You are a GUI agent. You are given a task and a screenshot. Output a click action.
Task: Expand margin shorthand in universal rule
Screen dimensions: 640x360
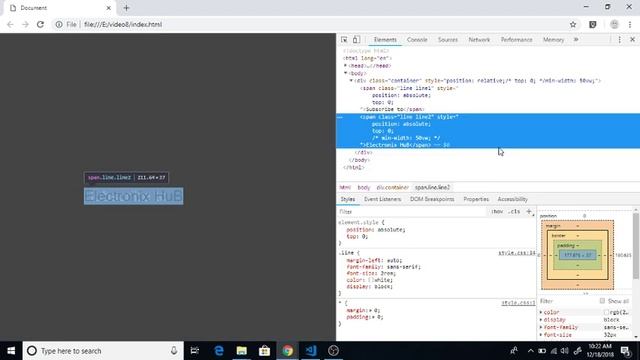coord(371,310)
